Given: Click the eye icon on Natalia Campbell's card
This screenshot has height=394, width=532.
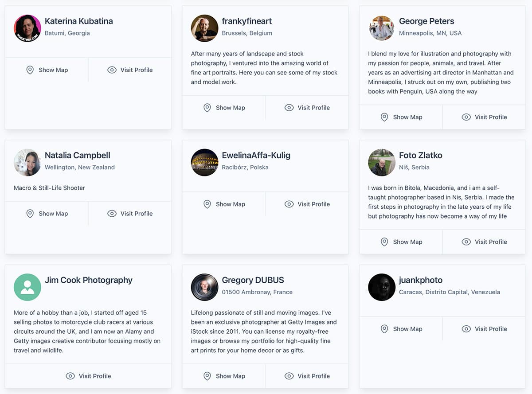Looking at the screenshot, I should [x=112, y=214].
